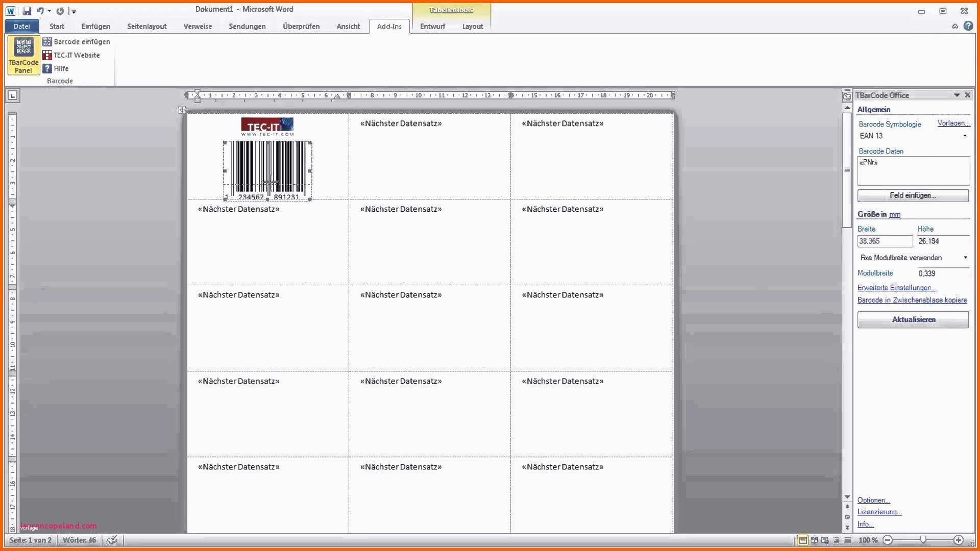Click the zoom slider handle
This screenshot has height=551, width=980.
923,540
